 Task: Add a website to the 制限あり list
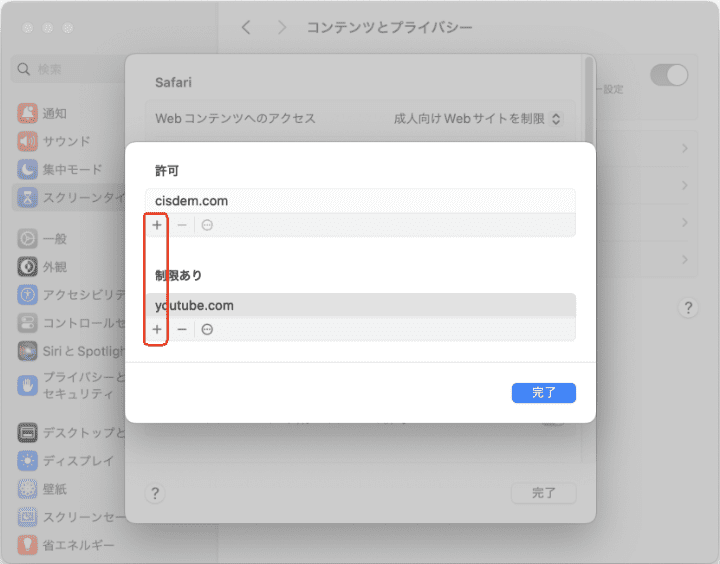pyautogui.click(x=157, y=329)
